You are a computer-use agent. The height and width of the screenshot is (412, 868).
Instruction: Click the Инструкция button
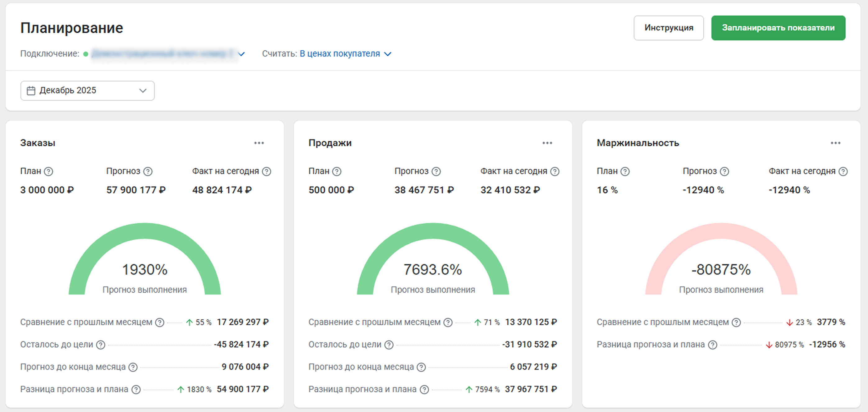668,28
